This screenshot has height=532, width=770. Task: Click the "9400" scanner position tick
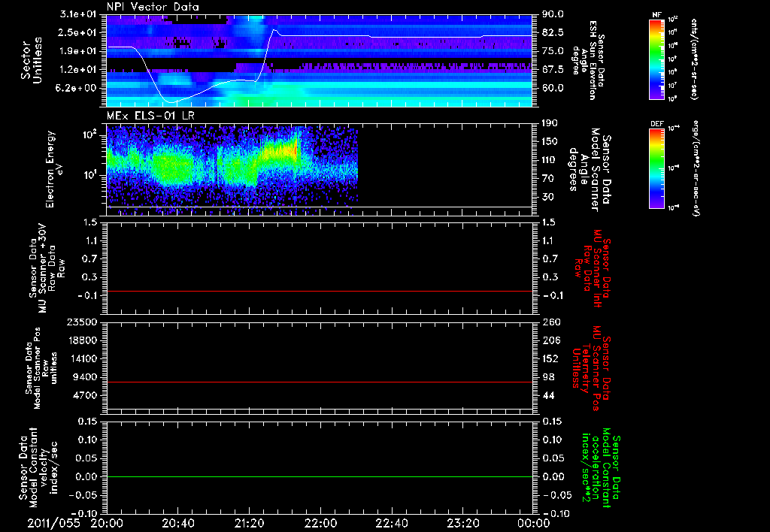tap(86, 377)
